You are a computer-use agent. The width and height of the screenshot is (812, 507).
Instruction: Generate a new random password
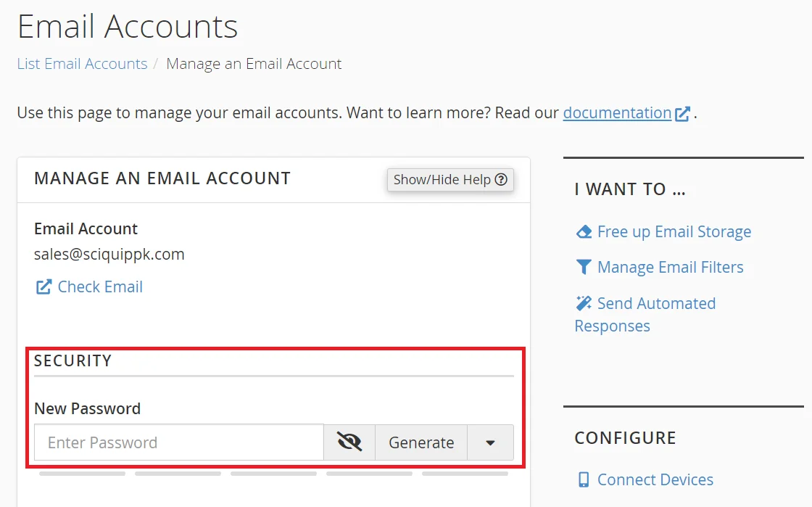pyautogui.click(x=421, y=442)
